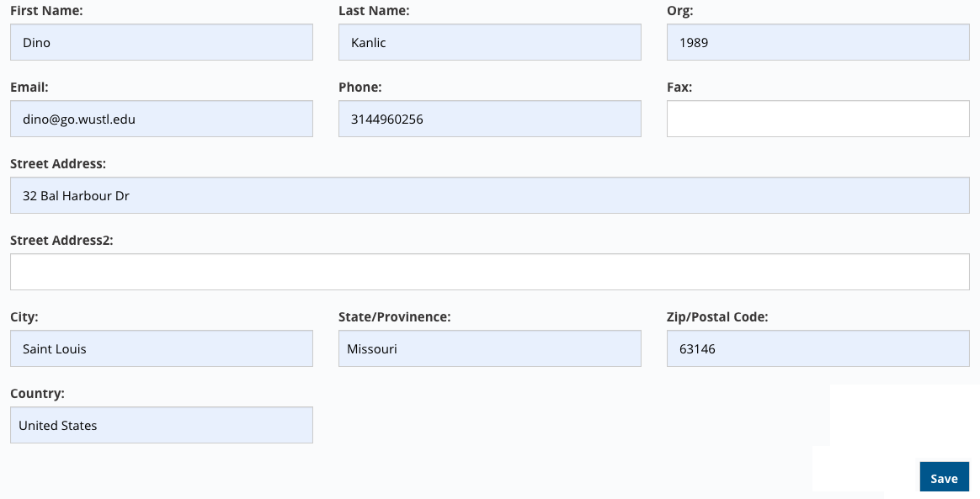Click the Org label text
980x499 pixels.
pyautogui.click(x=680, y=11)
